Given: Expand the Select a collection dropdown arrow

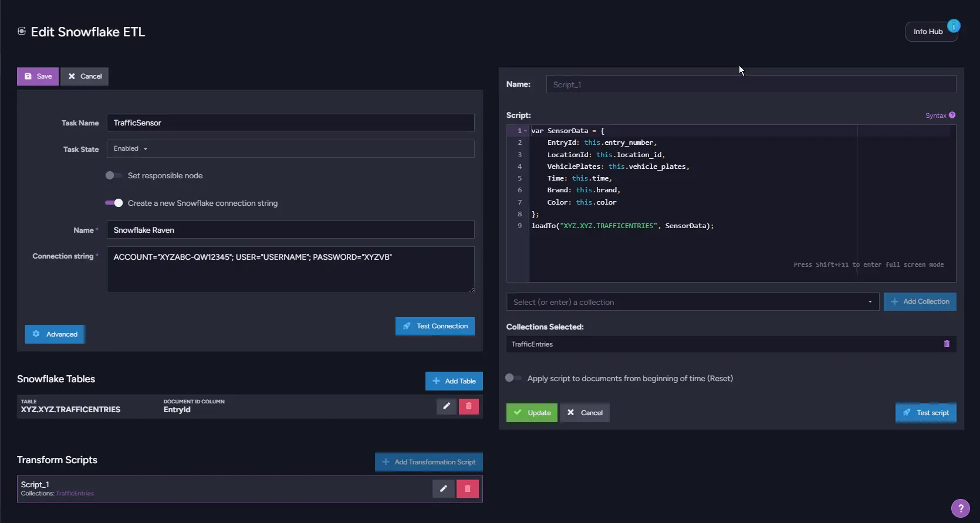Looking at the screenshot, I should pos(870,302).
